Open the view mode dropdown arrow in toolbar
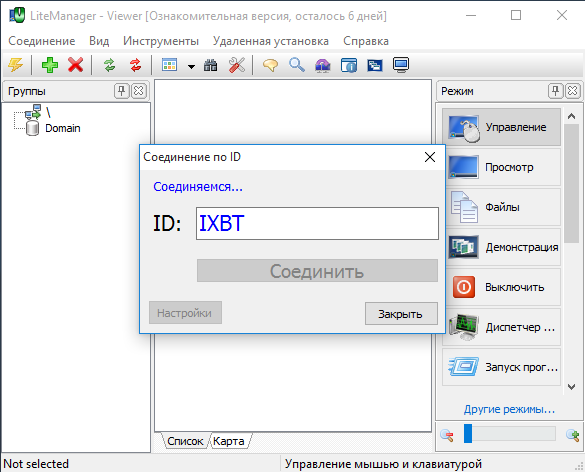585x472 pixels. (191, 67)
